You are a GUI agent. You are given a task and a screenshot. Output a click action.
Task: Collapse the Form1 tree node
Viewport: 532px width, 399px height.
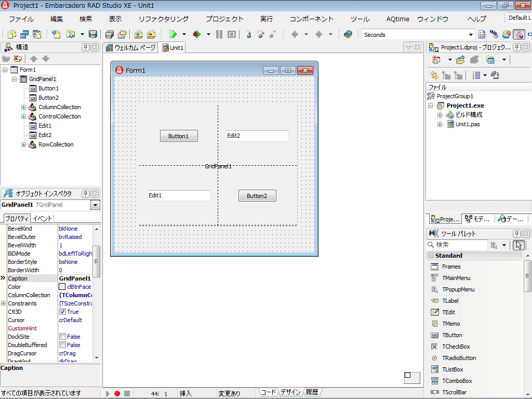pos(5,70)
